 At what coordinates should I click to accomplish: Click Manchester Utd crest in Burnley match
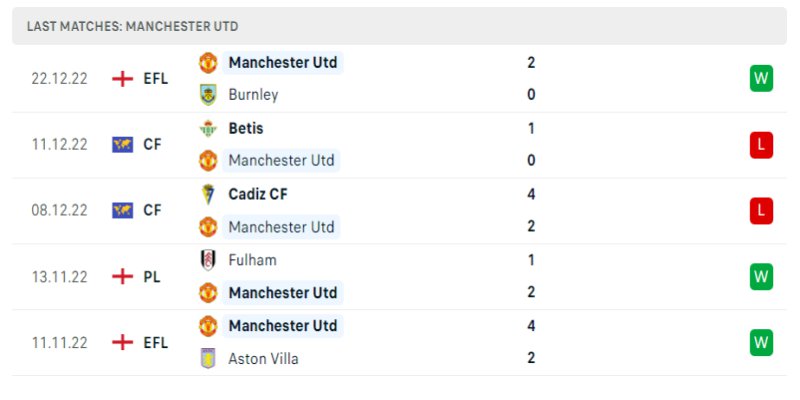208,62
